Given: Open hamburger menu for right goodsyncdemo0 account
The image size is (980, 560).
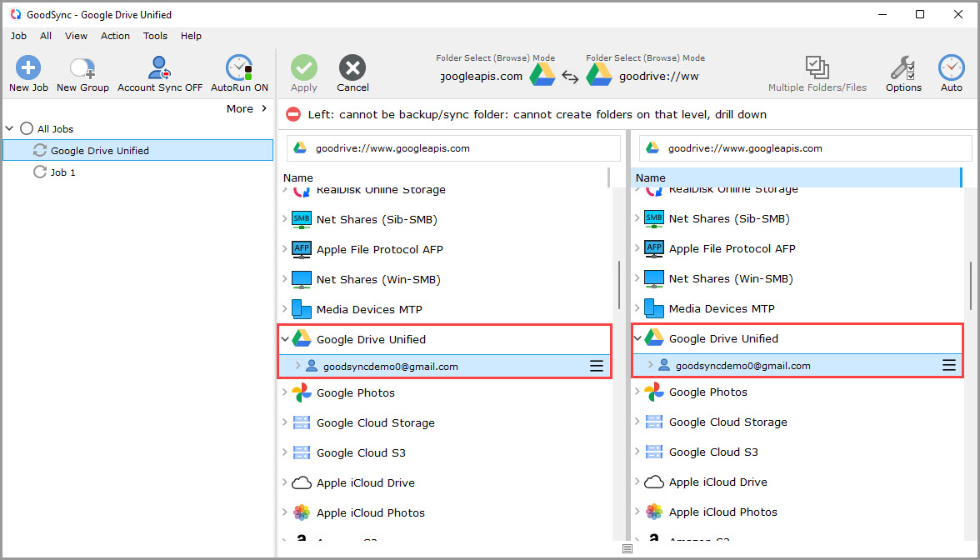Looking at the screenshot, I should [x=948, y=366].
